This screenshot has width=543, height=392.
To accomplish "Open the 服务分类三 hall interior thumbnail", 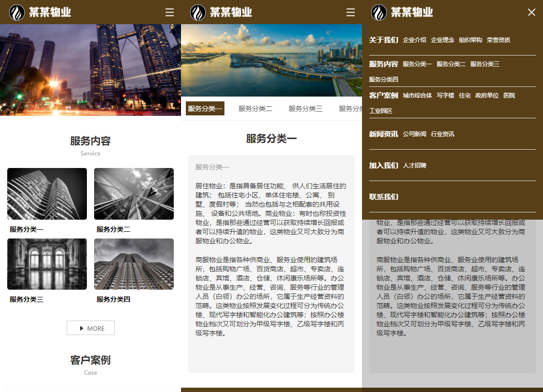I will click(47, 264).
